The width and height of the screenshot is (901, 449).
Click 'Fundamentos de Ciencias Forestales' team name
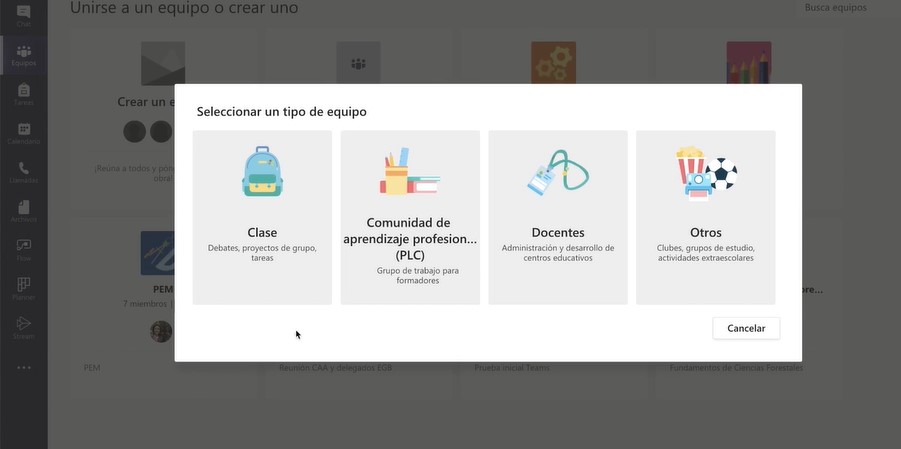(x=736, y=368)
